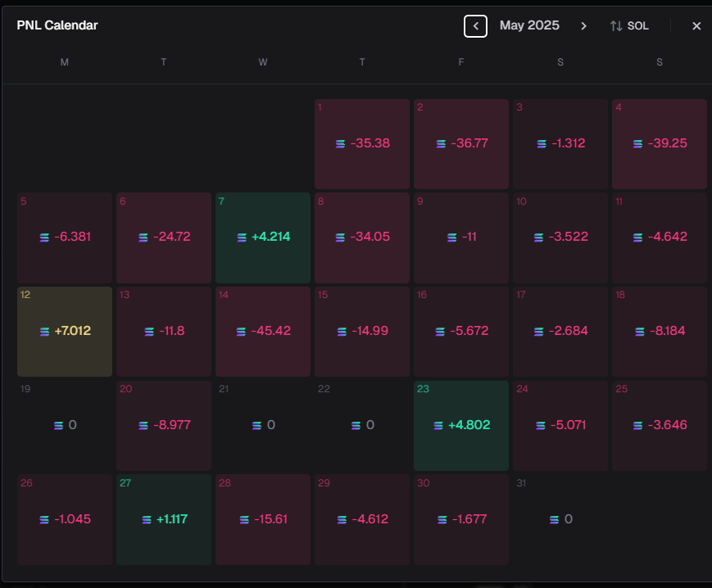Open May 3 cell showing -1.312
The width and height of the screenshot is (712, 588).
[x=560, y=144]
